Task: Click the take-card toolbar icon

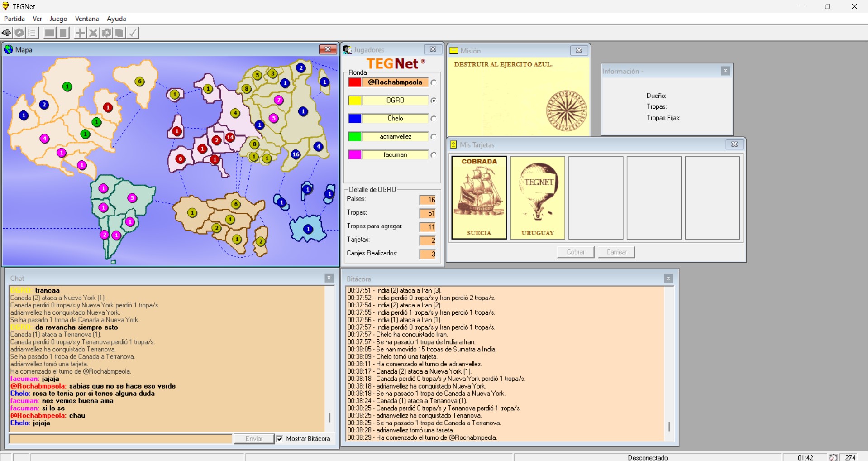Action: click(119, 33)
